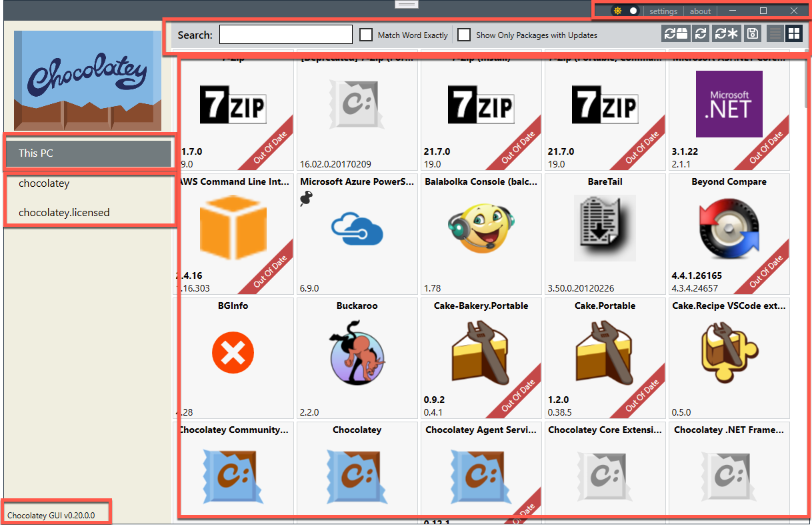Image resolution: width=812 pixels, height=525 pixels.
Task: Check Show Only Packages with Updates
Action: click(464, 35)
